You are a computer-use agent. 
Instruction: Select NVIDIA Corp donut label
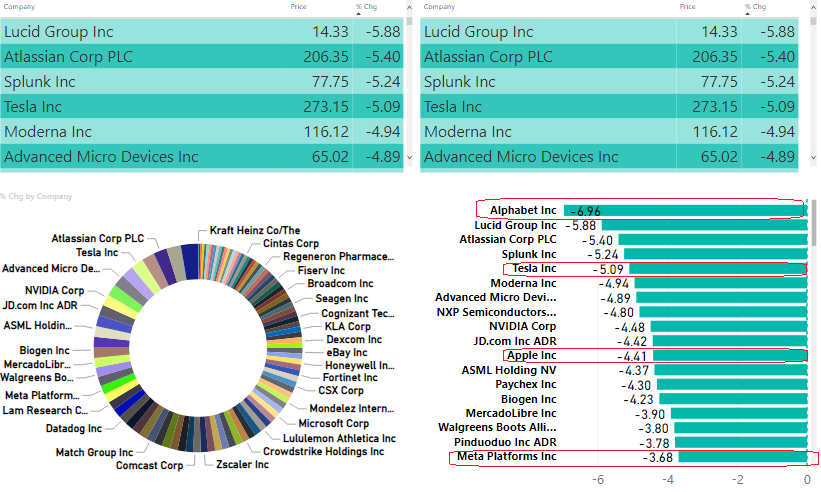54,290
